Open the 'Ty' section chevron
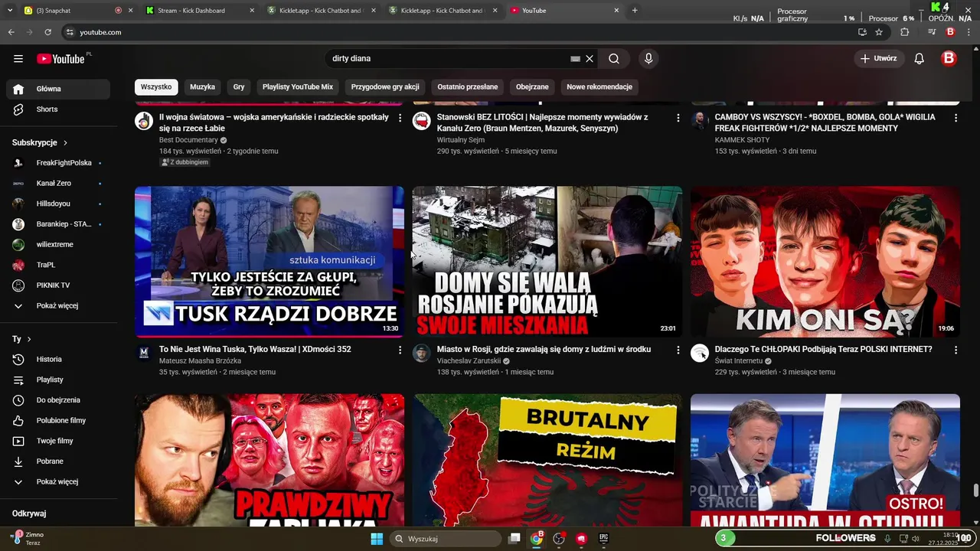 pos(29,339)
